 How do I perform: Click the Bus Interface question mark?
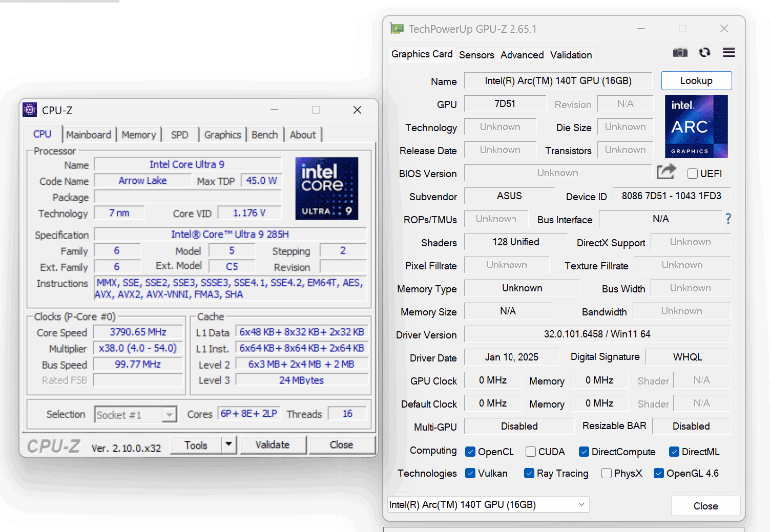click(x=728, y=219)
